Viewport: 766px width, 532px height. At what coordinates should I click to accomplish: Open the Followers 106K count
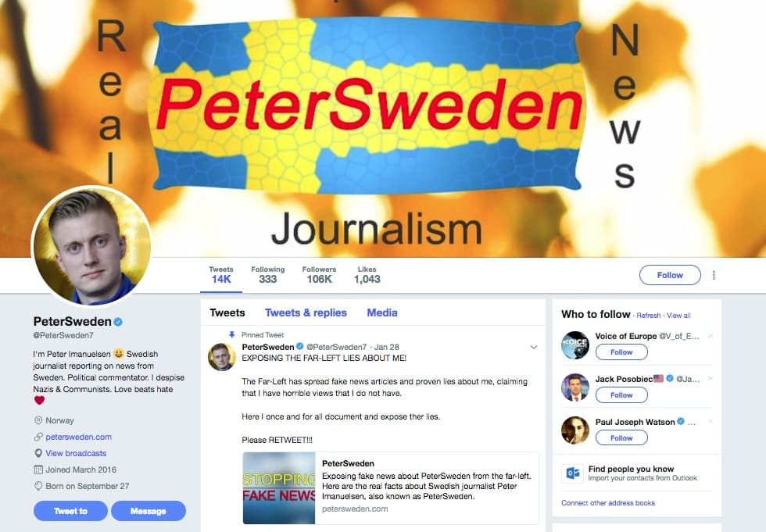[x=319, y=275]
